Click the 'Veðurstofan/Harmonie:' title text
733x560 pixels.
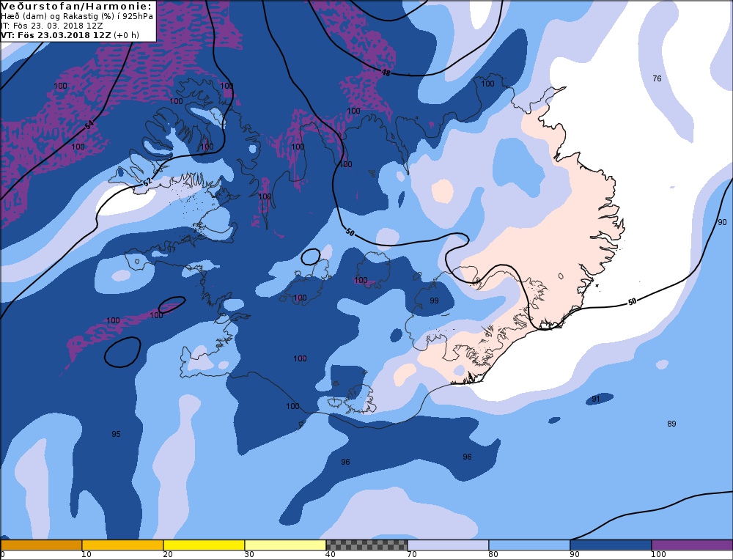pos(76,6)
